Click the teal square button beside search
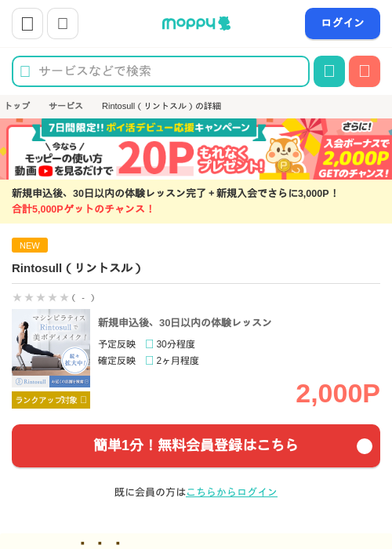392x549 pixels. tap(329, 71)
